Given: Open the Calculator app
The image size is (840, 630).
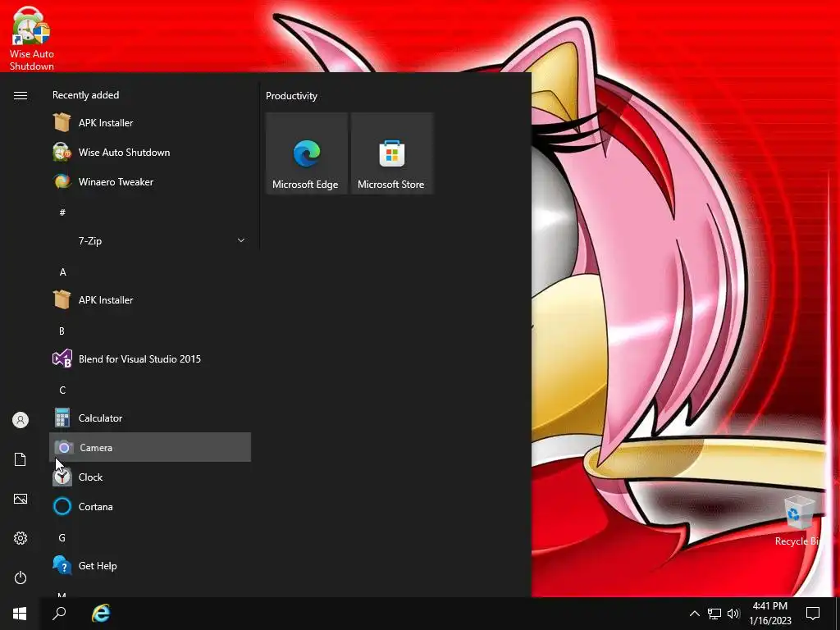Looking at the screenshot, I should pos(150,418).
